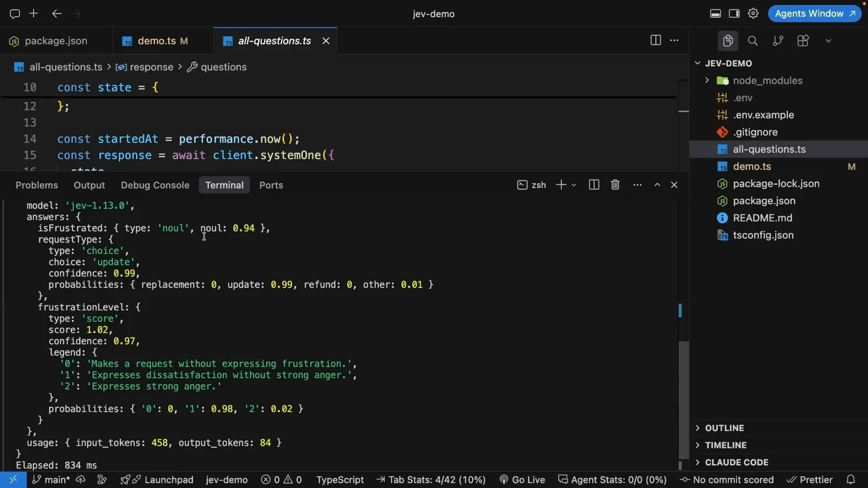Viewport: 868px width, 488px height.
Task: Close the all-questions.ts tab
Action: click(326, 41)
